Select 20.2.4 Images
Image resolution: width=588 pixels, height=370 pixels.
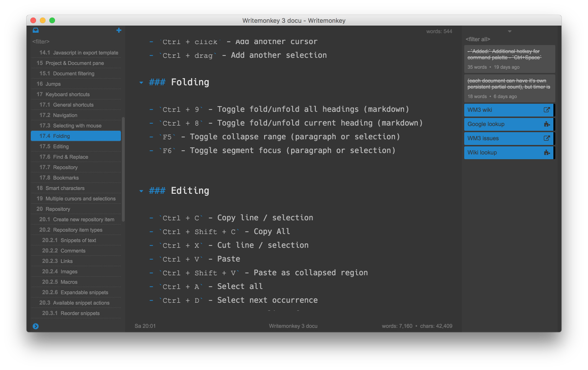click(76, 272)
